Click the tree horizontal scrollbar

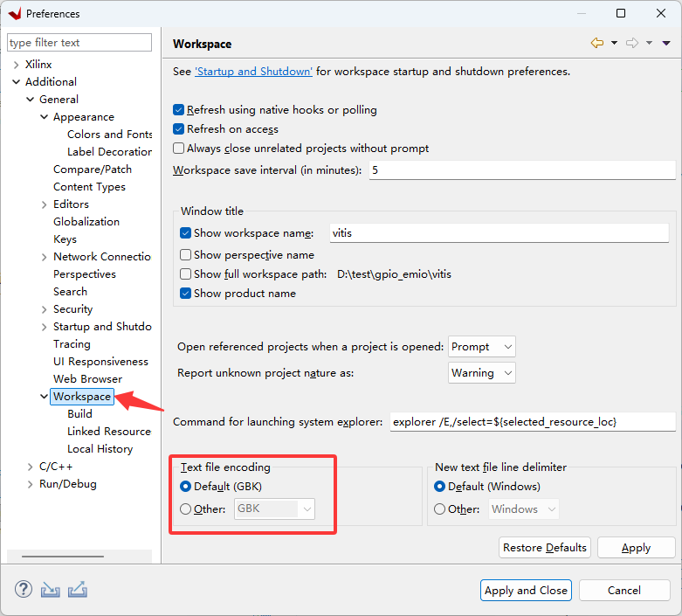click(x=63, y=557)
